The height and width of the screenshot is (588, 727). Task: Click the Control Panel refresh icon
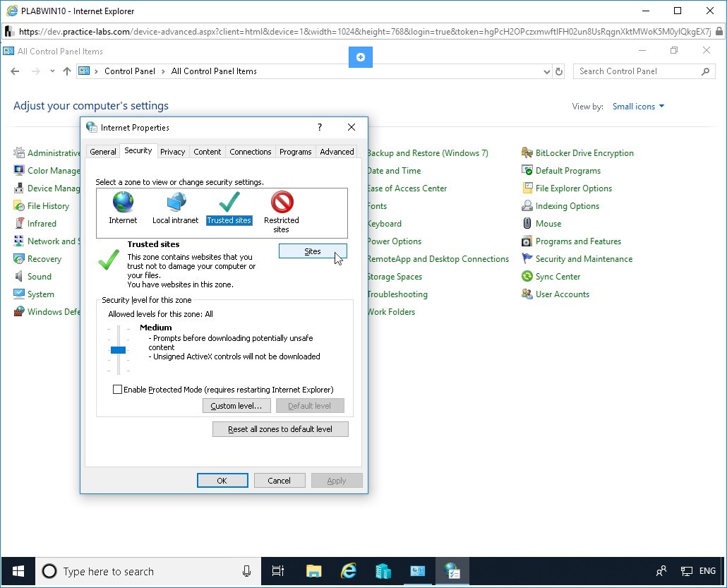click(559, 71)
